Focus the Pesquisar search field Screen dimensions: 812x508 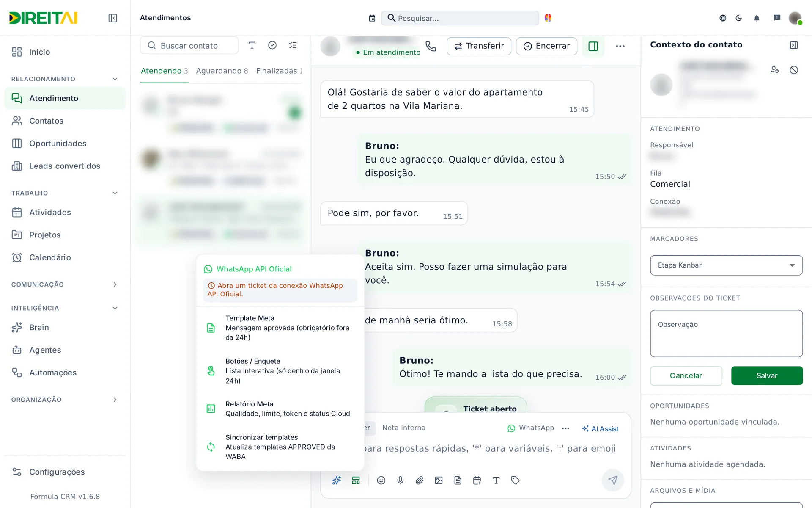[x=460, y=18]
